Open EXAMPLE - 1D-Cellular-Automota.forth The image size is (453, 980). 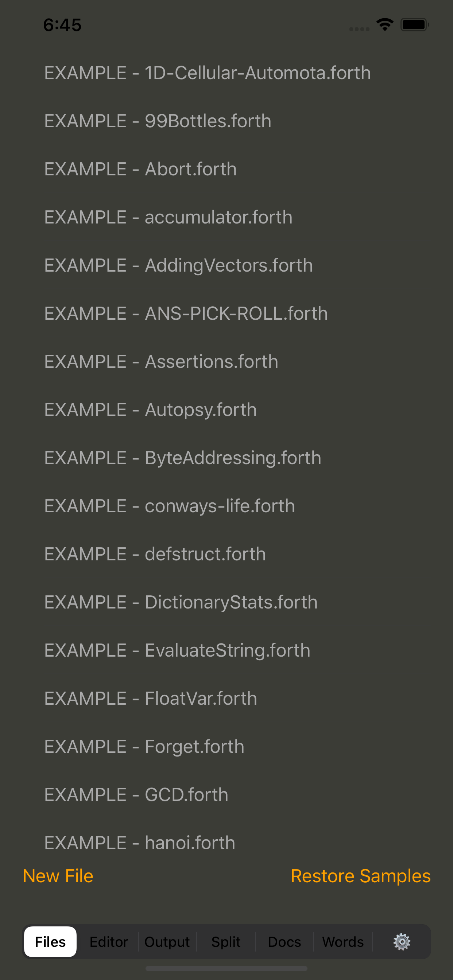(x=208, y=73)
